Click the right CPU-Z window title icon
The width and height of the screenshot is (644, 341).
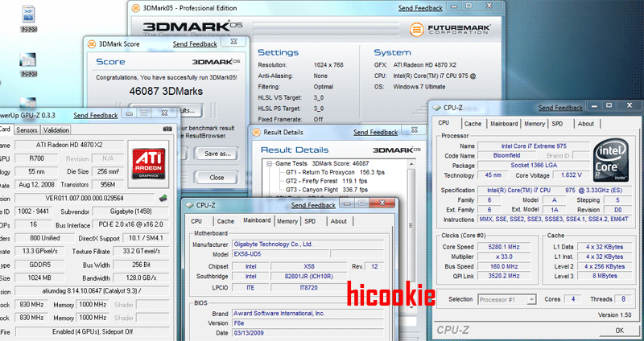(x=437, y=108)
